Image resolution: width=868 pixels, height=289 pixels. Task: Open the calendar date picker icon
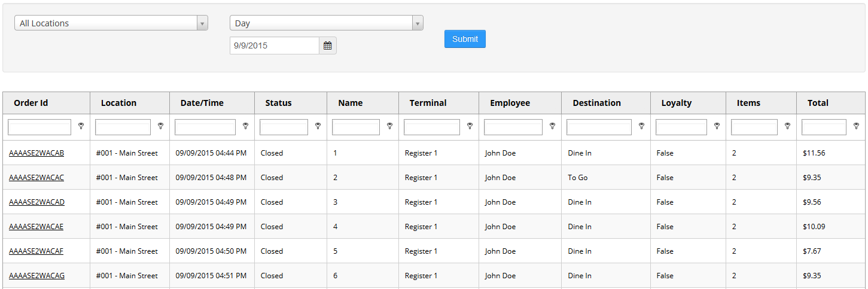328,45
